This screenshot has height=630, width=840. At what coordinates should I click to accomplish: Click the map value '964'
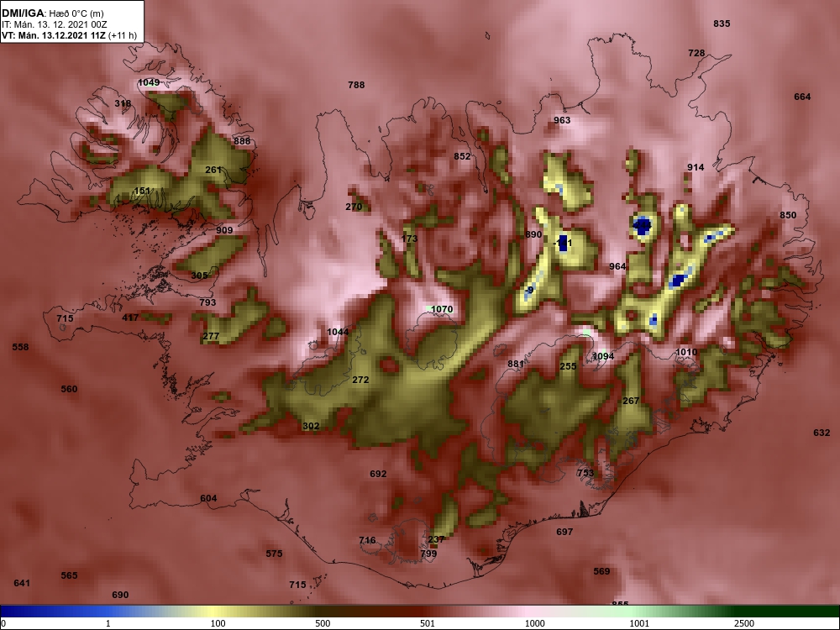617,267
